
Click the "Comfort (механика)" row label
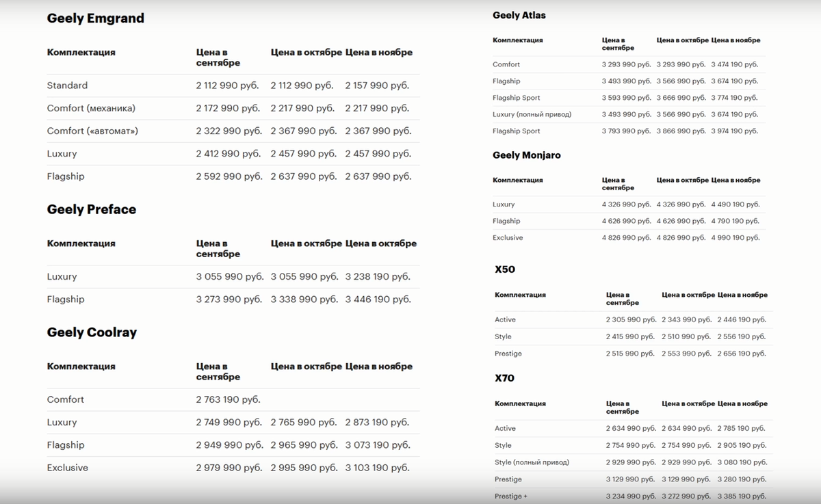click(91, 108)
